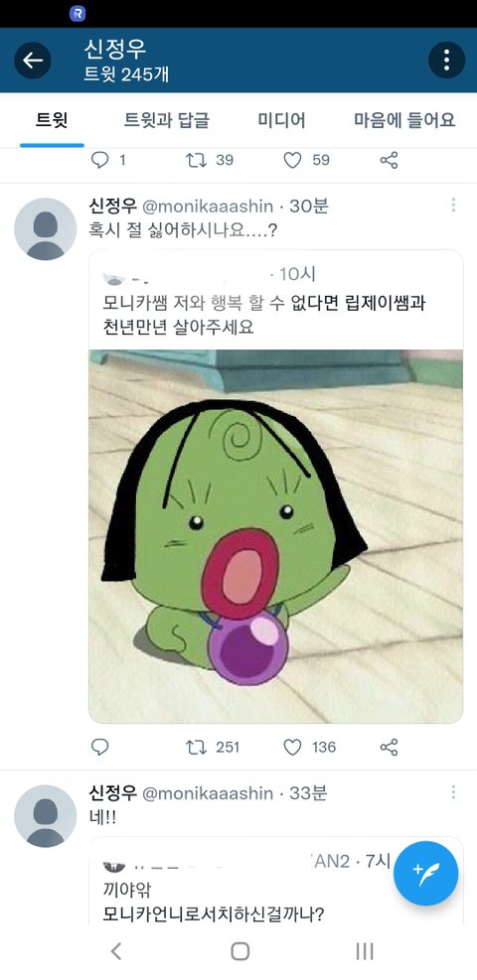Image resolution: width=477 pixels, height=980 pixels.
Task: Reply to the top tweet with 1 reply
Action: click(x=100, y=160)
